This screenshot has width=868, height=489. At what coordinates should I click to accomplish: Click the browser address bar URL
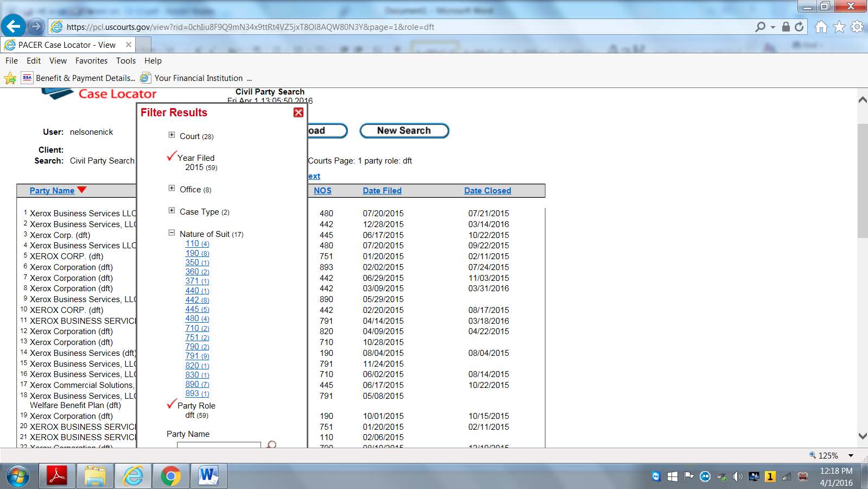tap(250, 27)
